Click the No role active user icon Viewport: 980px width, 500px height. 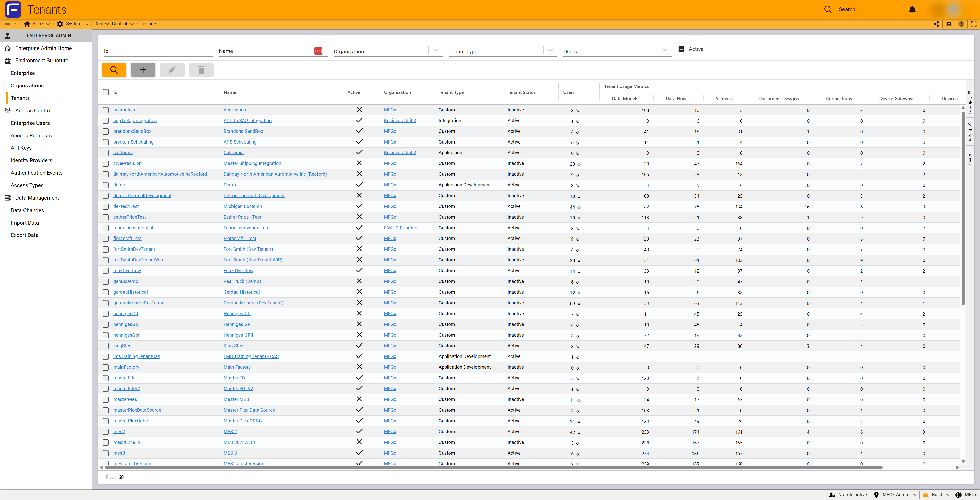tap(832, 495)
